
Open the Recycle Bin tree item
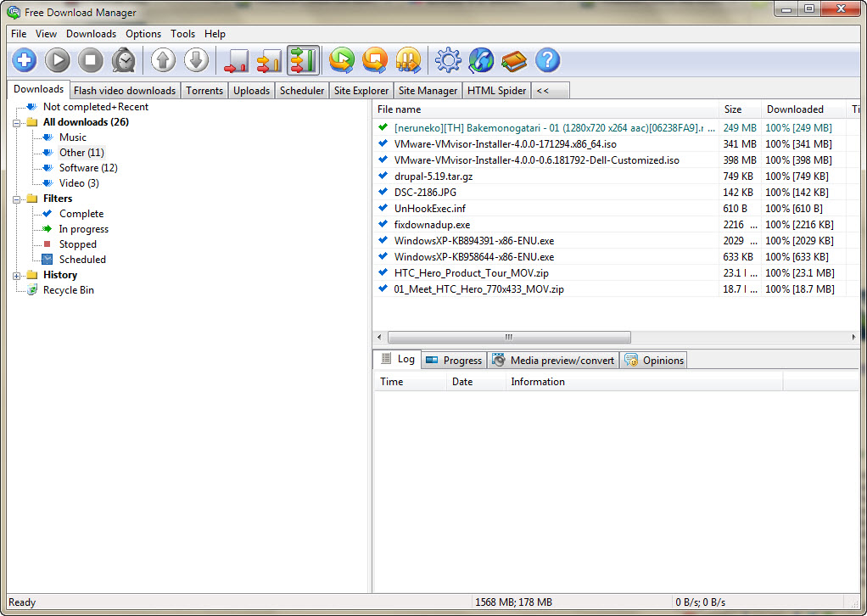coord(69,289)
